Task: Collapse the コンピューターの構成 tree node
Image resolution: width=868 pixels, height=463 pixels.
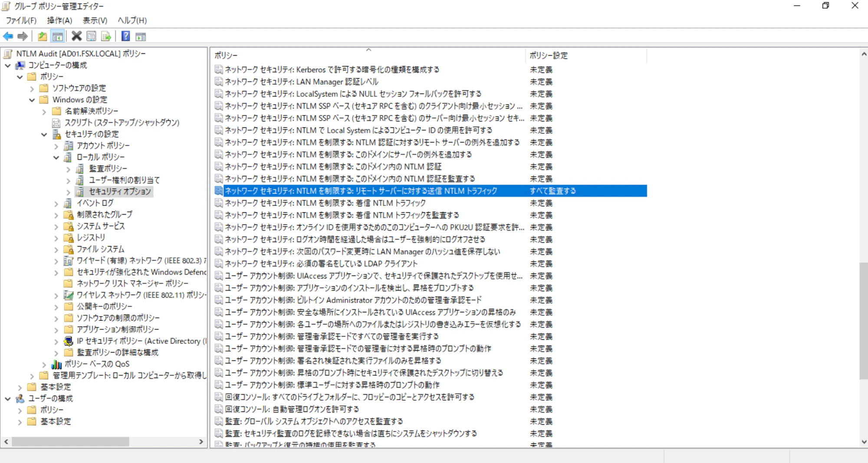Action: [8, 66]
